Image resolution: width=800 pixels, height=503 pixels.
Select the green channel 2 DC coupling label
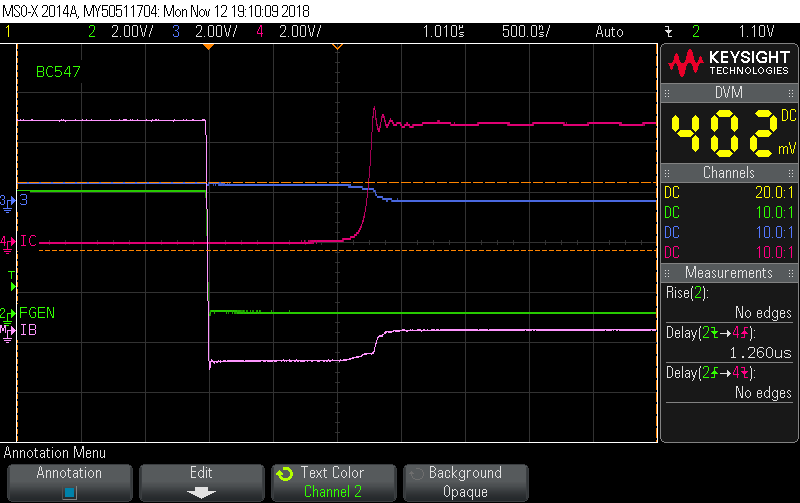point(672,213)
